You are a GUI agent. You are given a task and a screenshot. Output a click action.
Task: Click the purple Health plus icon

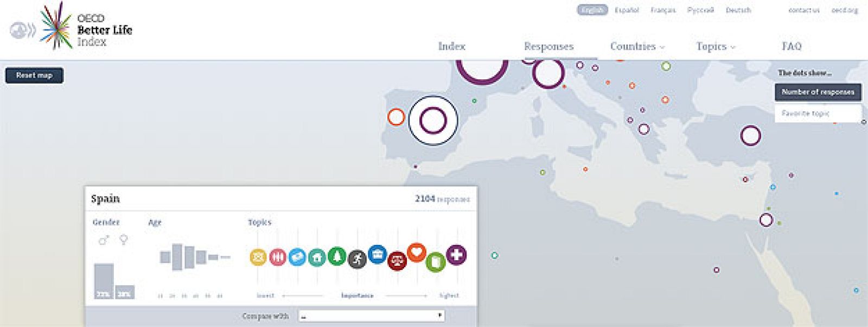(456, 255)
